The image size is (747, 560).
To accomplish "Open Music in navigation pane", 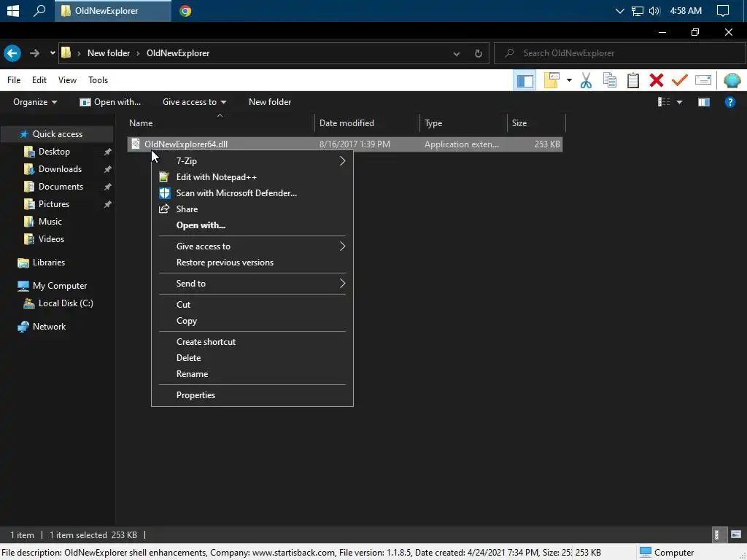I will (50, 222).
